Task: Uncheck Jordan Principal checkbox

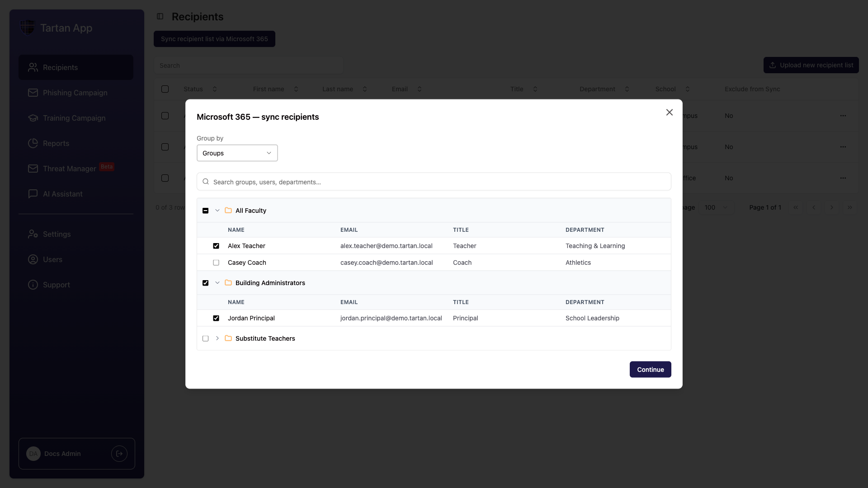Action: pos(216,318)
